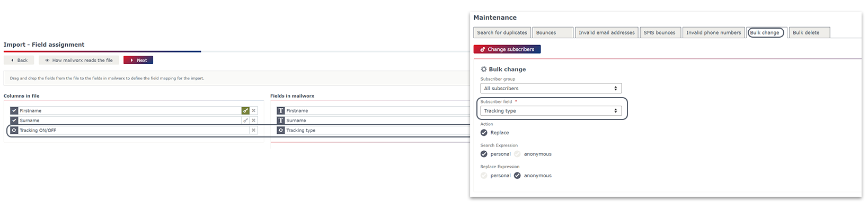The height and width of the screenshot is (207, 868).
Task: Open the Bounces tab
Action: click(x=553, y=32)
